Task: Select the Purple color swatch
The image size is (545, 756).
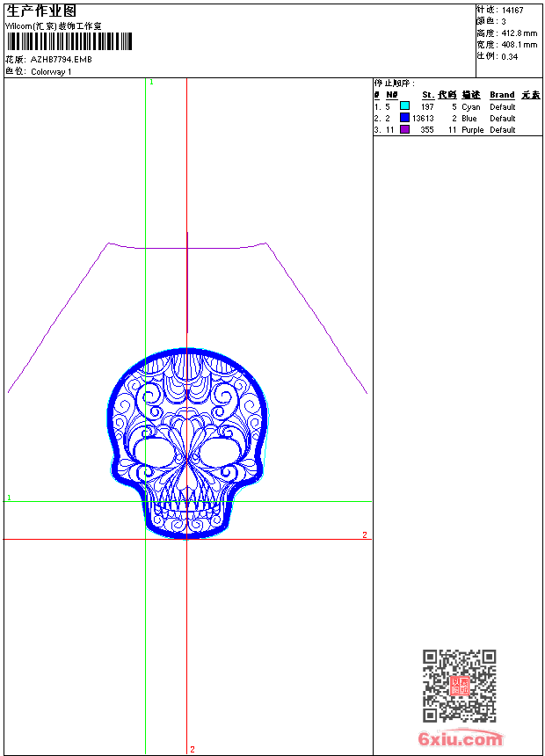Action: tap(404, 129)
